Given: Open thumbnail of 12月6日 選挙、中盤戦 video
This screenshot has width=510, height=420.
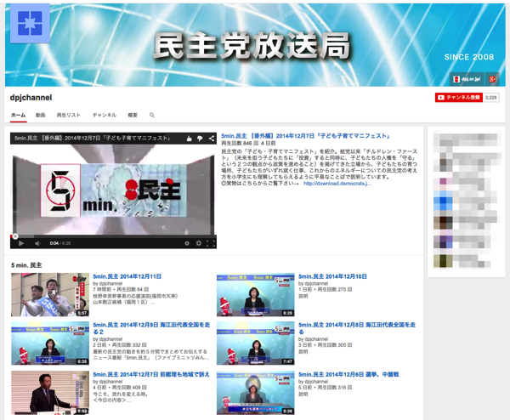Looking at the screenshot, I should point(256,393).
